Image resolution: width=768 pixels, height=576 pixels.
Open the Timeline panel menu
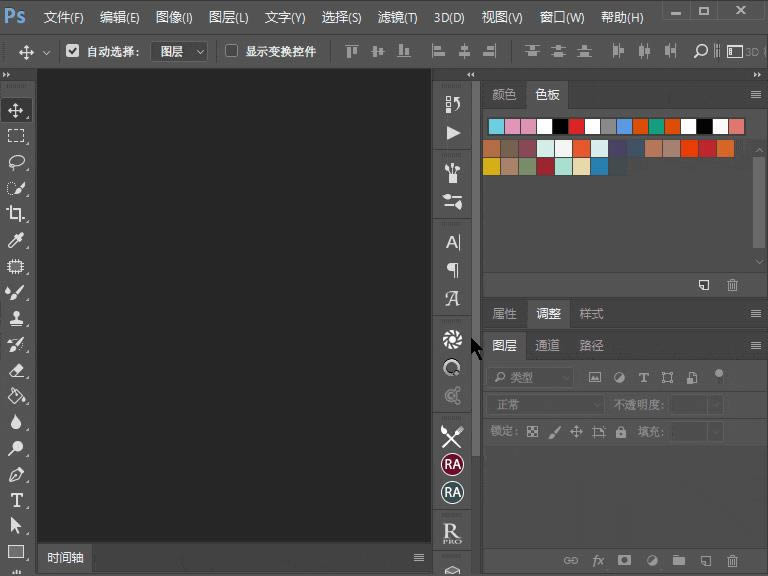[419, 557]
